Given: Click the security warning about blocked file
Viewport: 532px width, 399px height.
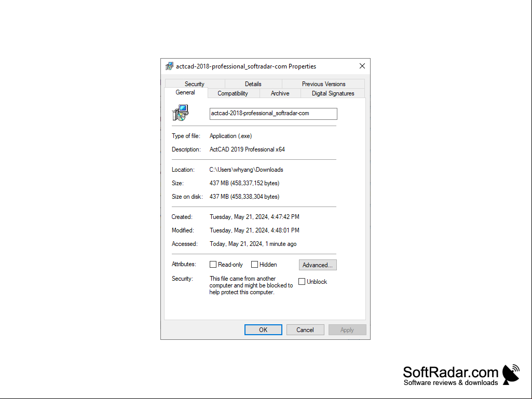Looking at the screenshot, I should pos(251,285).
